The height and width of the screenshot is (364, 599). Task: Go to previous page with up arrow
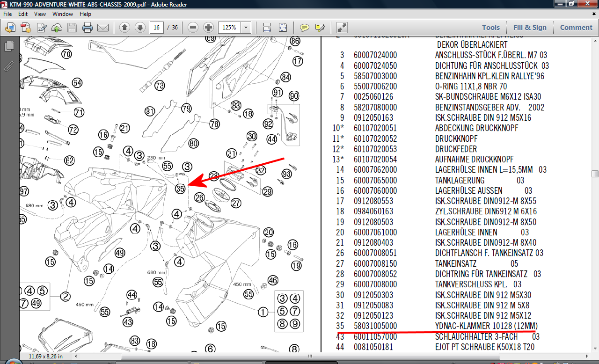(124, 27)
